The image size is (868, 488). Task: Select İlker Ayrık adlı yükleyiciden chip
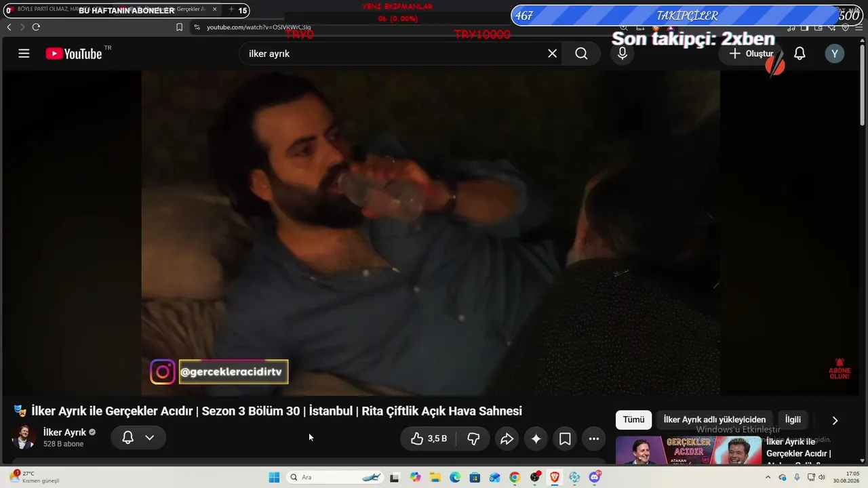pos(715,420)
